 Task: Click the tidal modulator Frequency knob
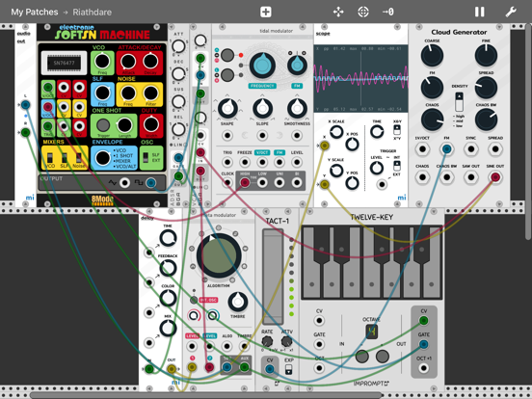click(262, 66)
